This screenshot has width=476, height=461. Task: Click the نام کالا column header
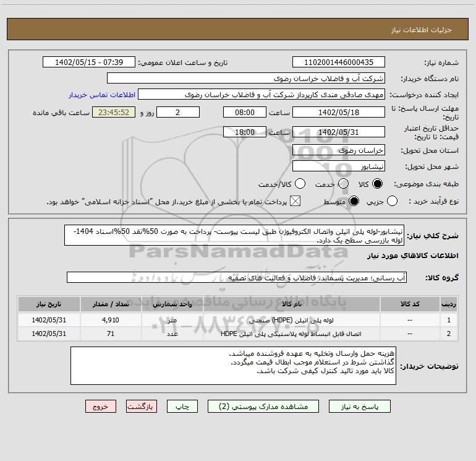pos(291,304)
